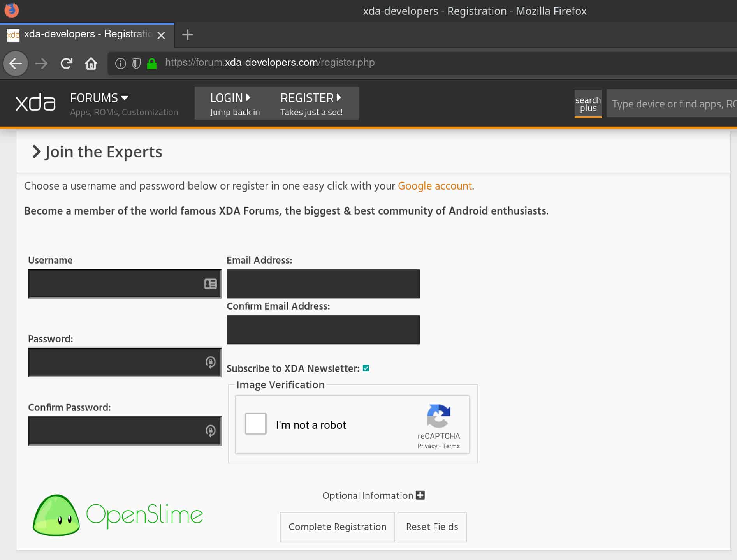Check the I'm not a robot box
Screen dimensions: 737x560
[x=255, y=424]
